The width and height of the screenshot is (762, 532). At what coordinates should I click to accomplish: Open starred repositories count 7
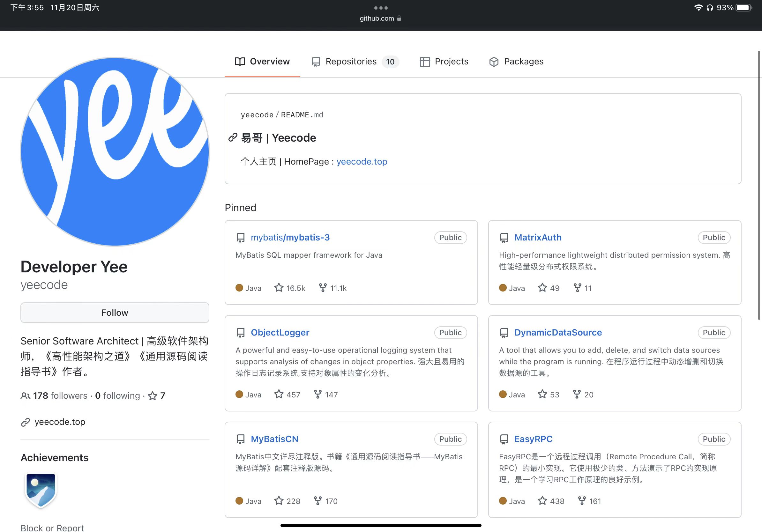(157, 396)
